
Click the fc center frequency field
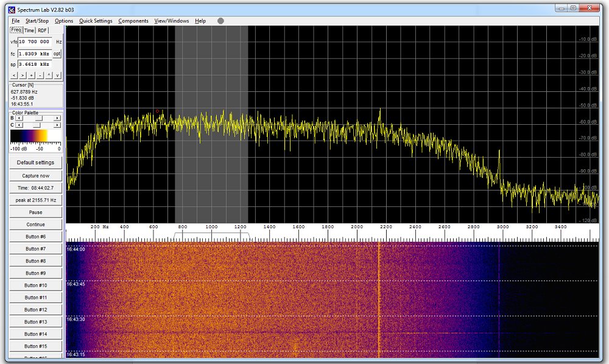tap(35, 54)
